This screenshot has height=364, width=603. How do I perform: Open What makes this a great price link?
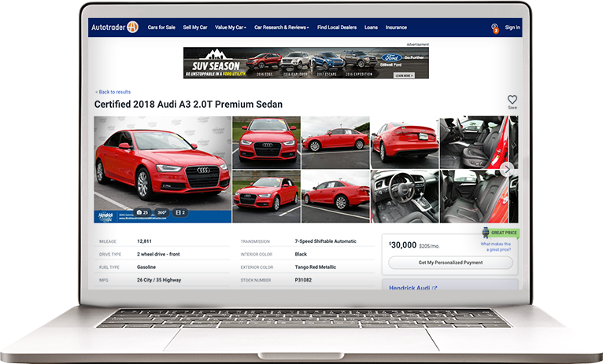[x=496, y=247]
